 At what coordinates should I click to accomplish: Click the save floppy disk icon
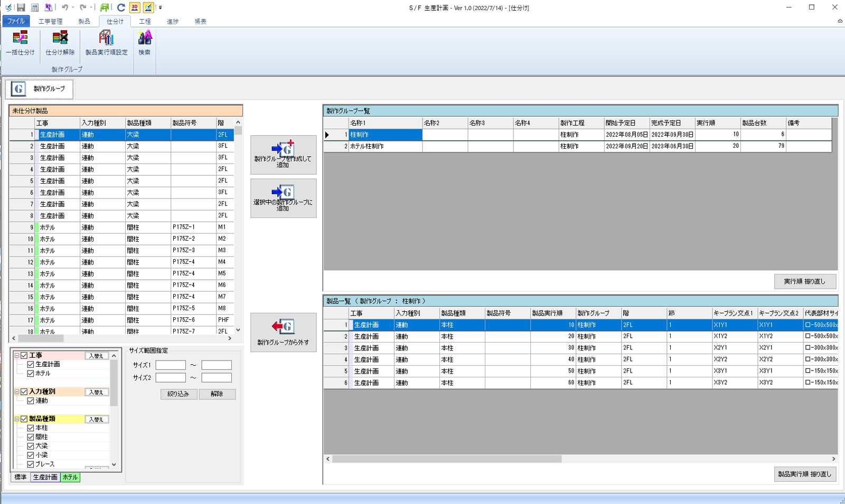(x=21, y=7)
